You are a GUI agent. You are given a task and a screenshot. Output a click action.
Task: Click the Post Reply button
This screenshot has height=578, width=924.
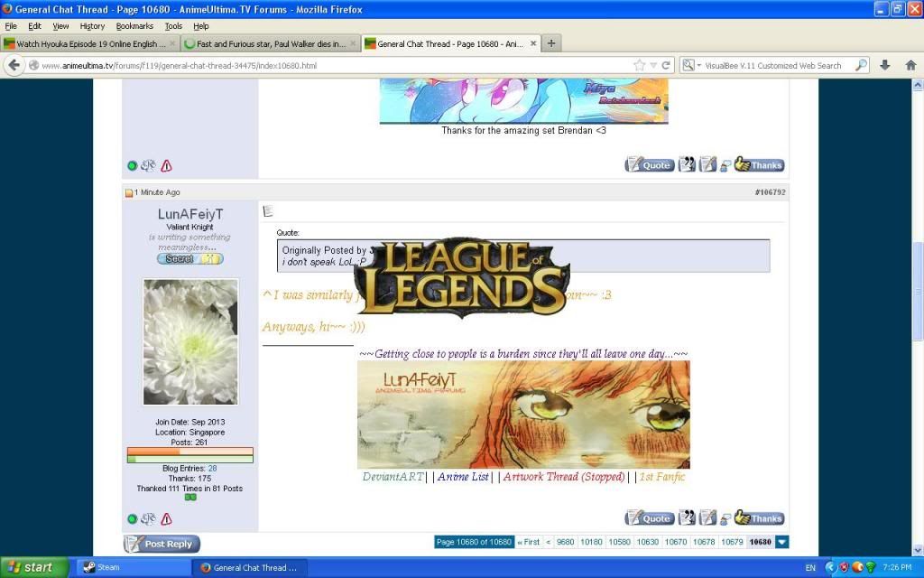162,544
